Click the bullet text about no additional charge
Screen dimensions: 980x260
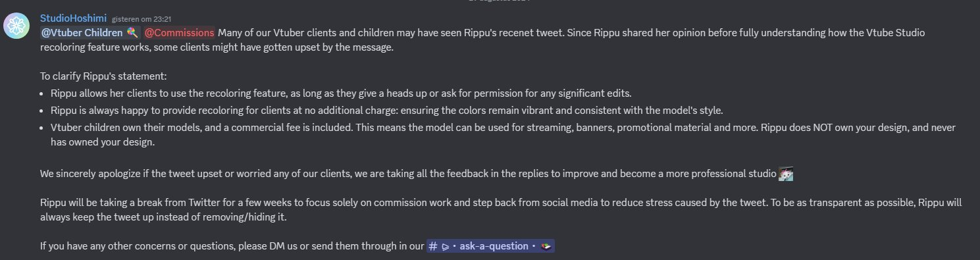(x=386, y=110)
